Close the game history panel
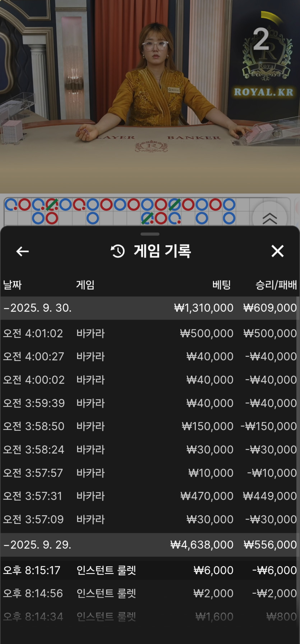 (277, 251)
